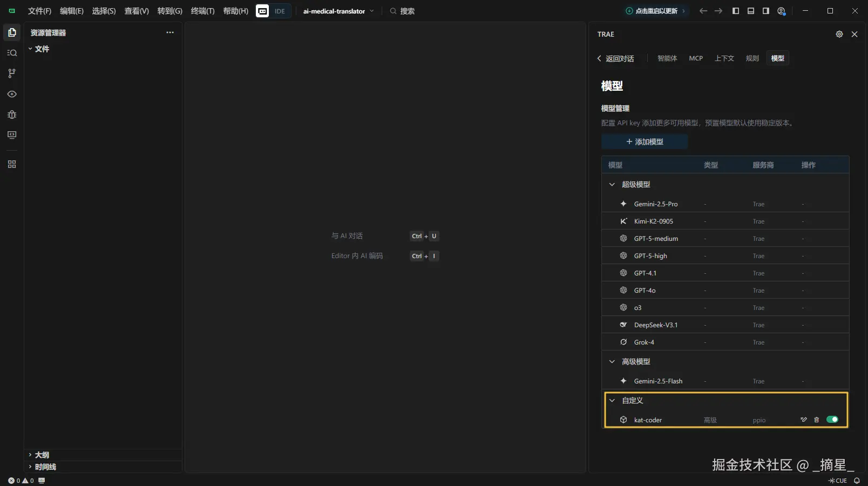Disable the kat-coder model switch
Viewport: 868px width, 486px height.
pyautogui.click(x=832, y=420)
